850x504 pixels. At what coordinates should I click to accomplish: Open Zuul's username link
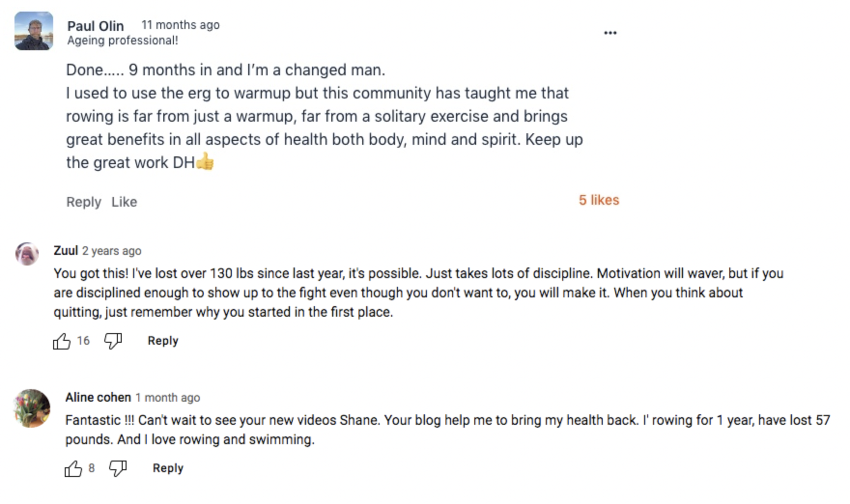coord(66,251)
